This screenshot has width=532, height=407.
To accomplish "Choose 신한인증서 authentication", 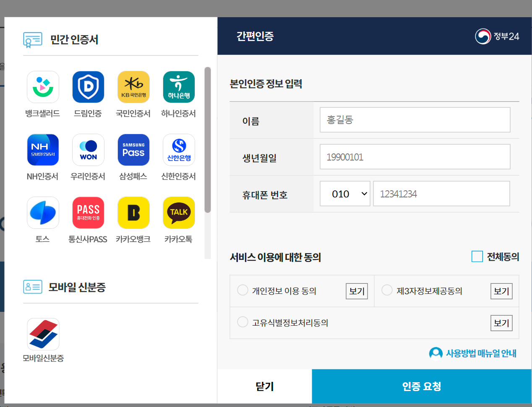I will (x=179, y=150).
